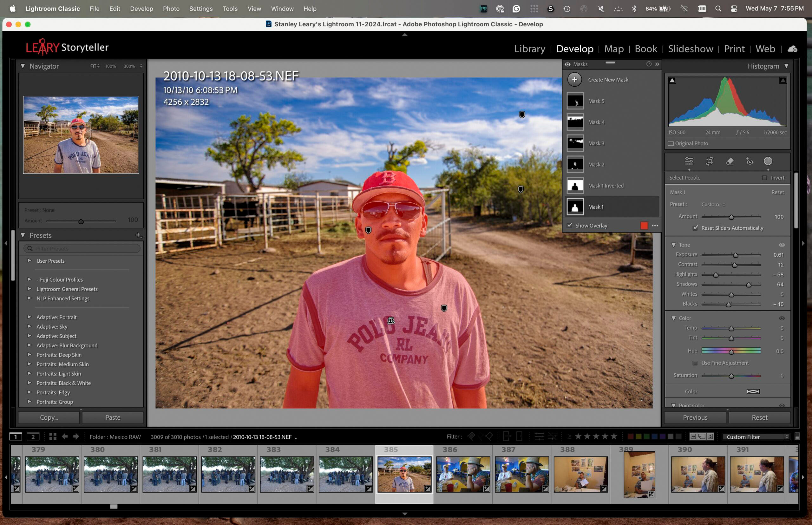Click the red overlay color swatch
Image resolution: width=812 pixels, height=525 pixels.
coord(644,225)
